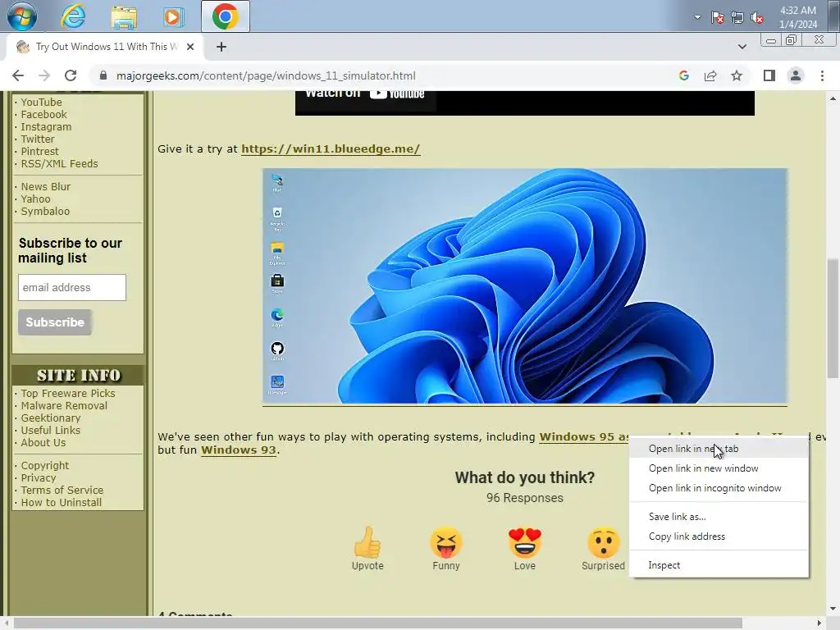840x630 pixels.
Task: Open Top Freeware Picks link
Action: 68,393
